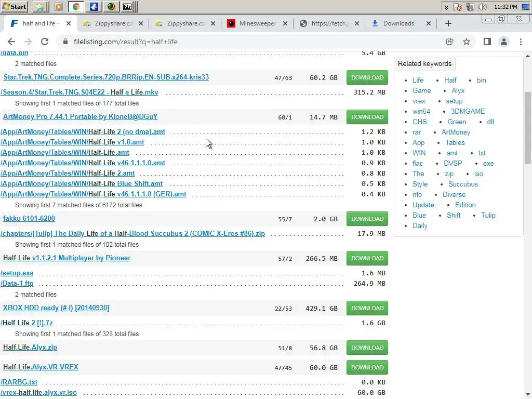
Task: Download Half-Life.Alyx.VR-VREX
Action: pyautogui.click(x=367, y=367)
